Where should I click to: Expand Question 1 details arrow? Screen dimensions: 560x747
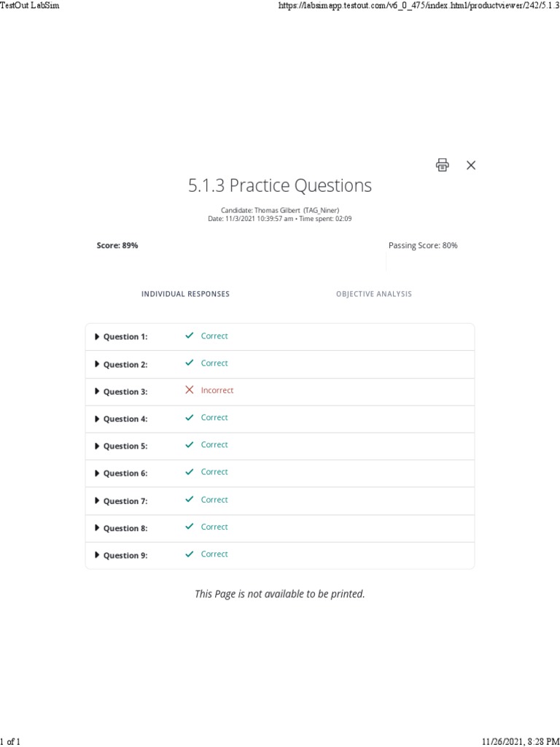pyautogui.click(x=97, y=336)
